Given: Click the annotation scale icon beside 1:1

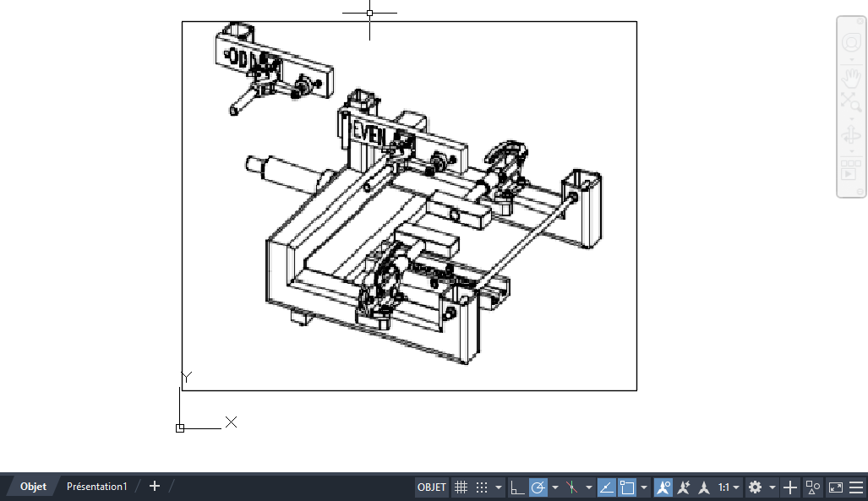Looking at the screenshot, I should pyautogui.click(x=703, y=487).
